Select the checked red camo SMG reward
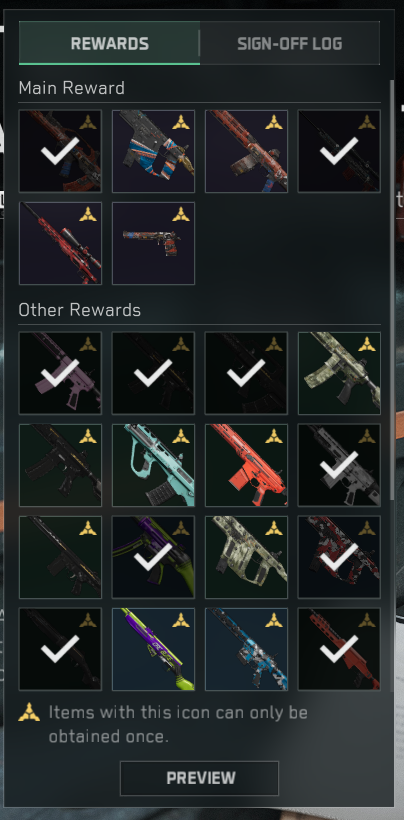404x820 pixels. pos(339,557)
